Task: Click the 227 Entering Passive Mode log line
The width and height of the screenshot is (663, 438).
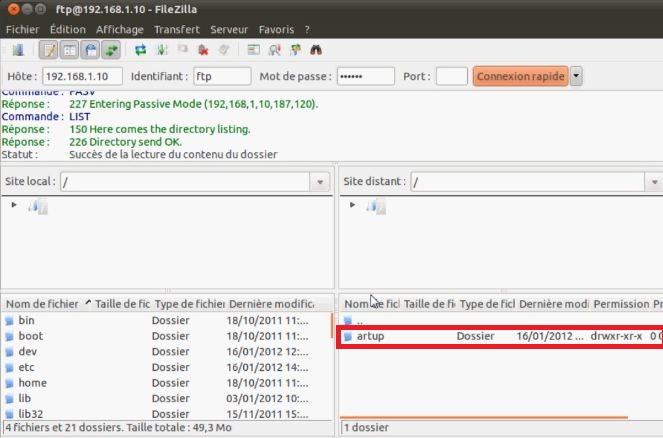Action: pos(160,104)
